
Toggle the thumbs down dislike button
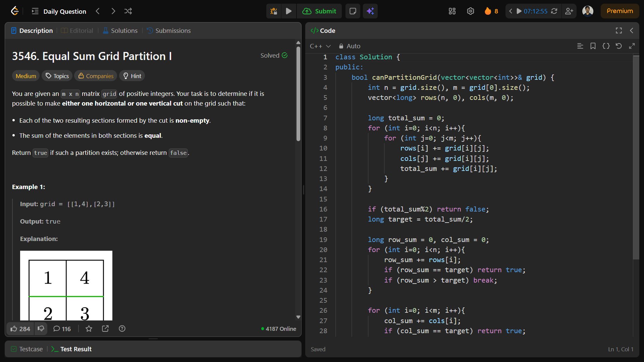click(x=41, y=328)
